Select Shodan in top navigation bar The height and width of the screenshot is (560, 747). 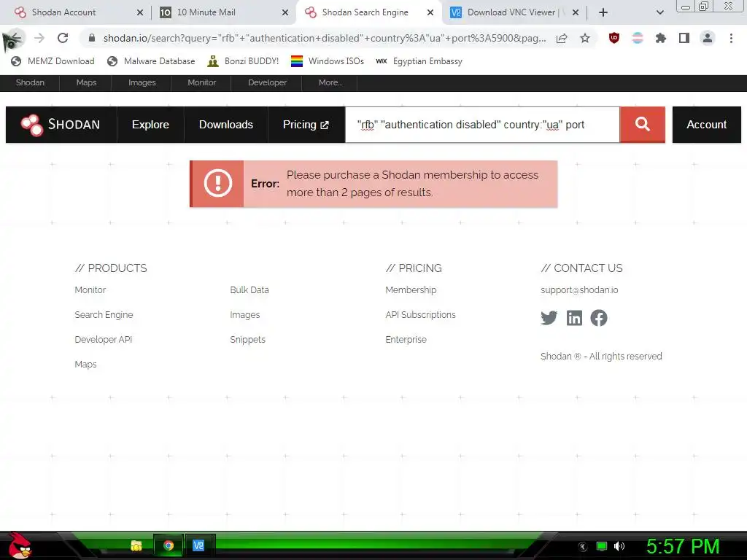(29, 82)
